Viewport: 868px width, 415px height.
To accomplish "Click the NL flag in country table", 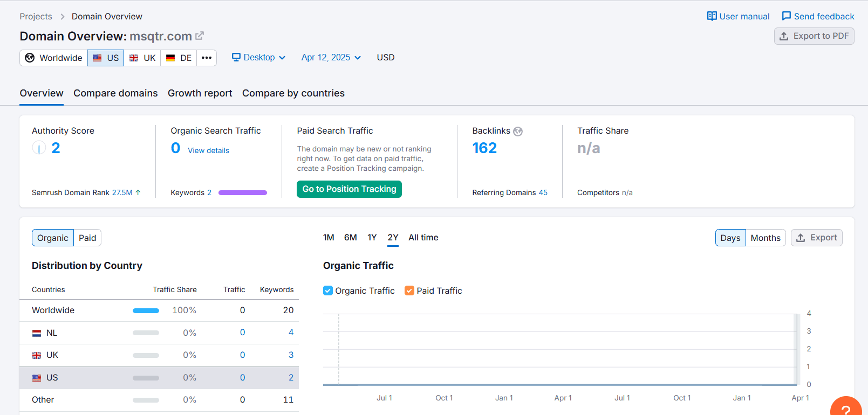I will (37, 333).
